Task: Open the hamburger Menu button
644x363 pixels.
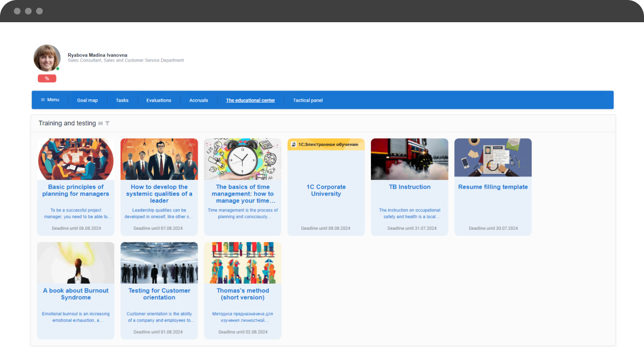Action: click(50, 100)
